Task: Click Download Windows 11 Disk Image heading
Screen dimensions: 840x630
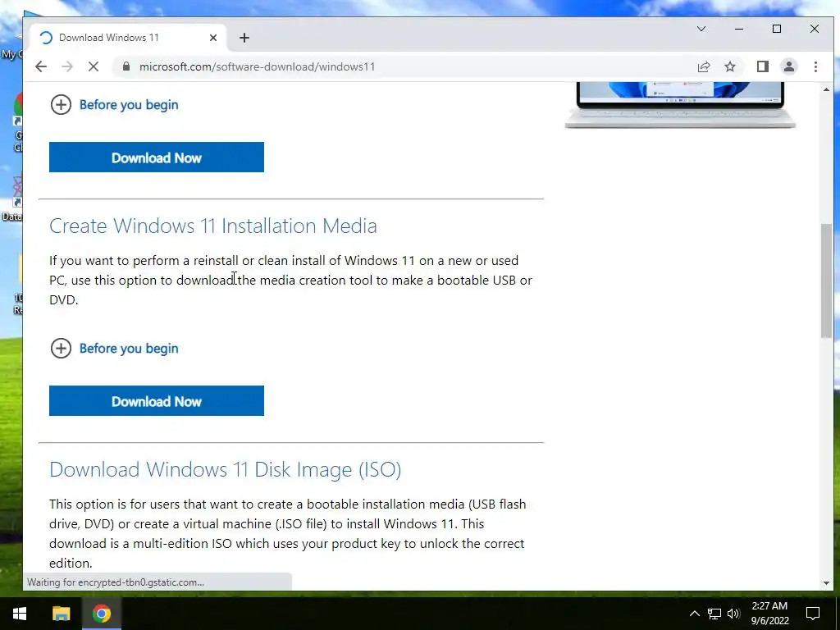Action: (x=225, y=470)
